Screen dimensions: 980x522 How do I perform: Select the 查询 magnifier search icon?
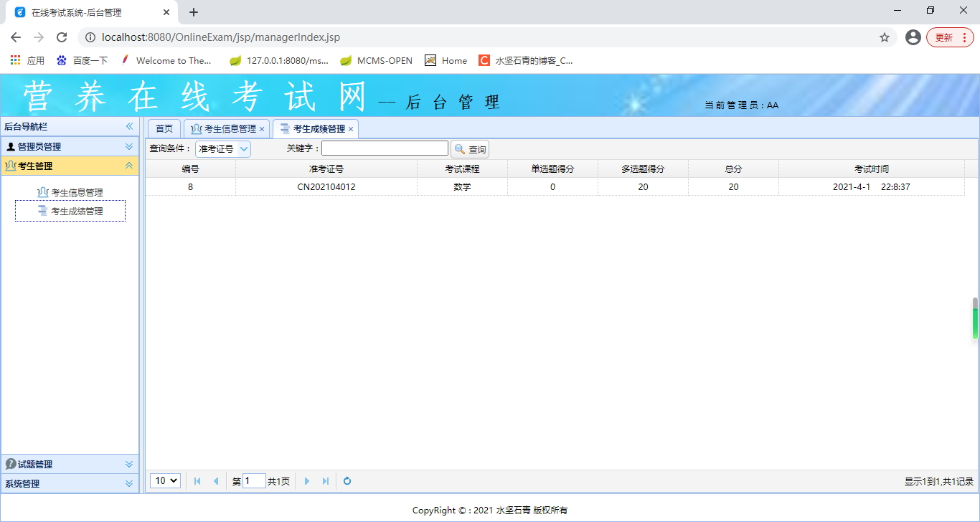[461, 148]
